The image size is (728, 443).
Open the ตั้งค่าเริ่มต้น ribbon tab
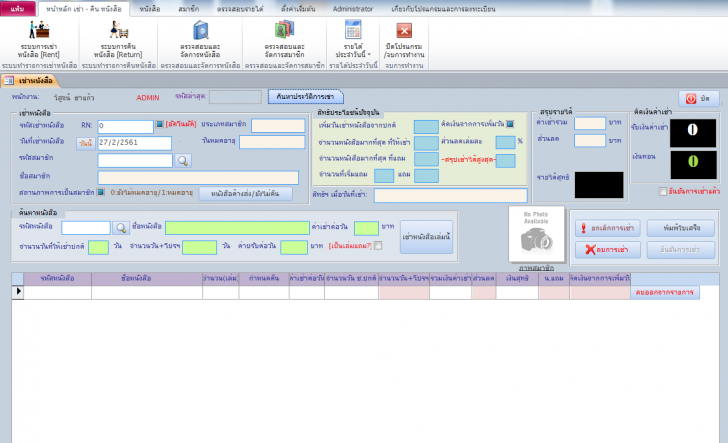[x=298, y=9]
